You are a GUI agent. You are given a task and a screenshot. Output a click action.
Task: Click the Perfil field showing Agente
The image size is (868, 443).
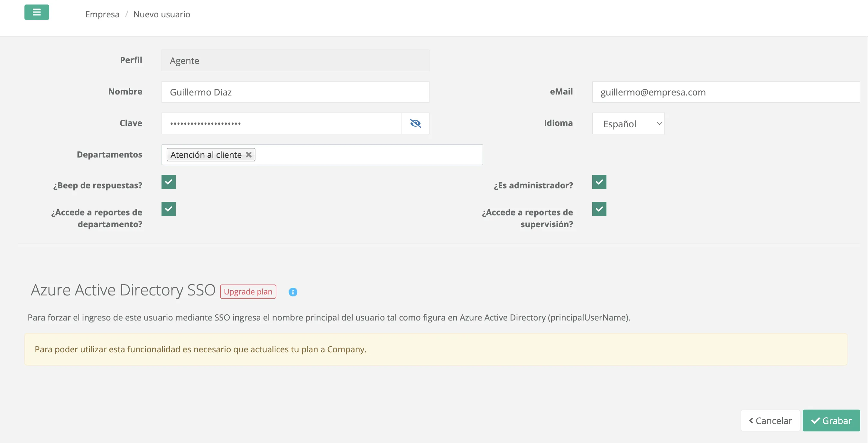pyautogui.click(x=295, y=60)
